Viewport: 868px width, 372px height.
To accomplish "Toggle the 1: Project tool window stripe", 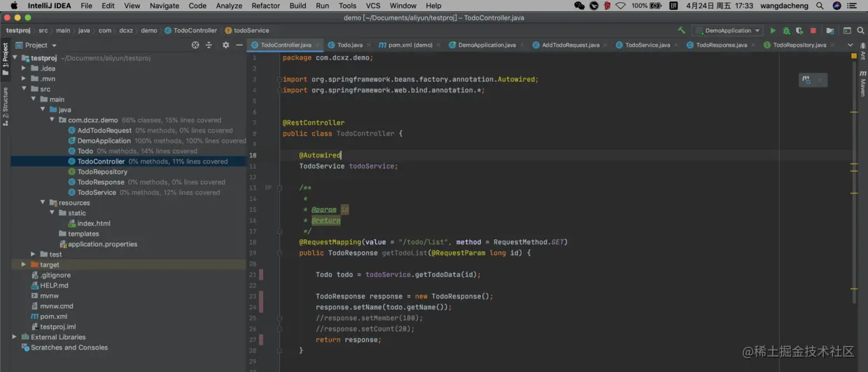I will click(5, 59).
